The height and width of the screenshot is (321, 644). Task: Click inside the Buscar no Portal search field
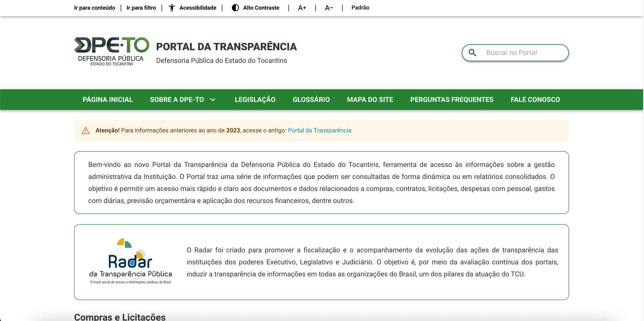520,53
